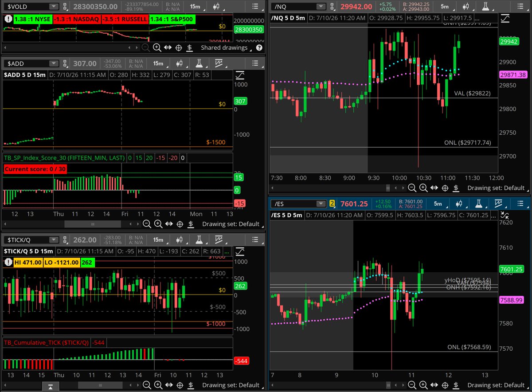Click the alert icon on $VOLD chart
This screenshot has height=392, width=532.
click(8, 19)
